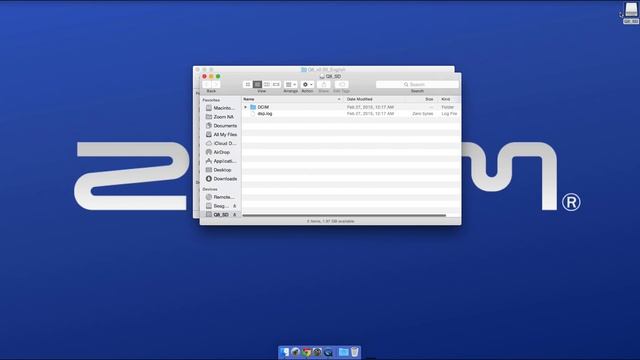
Task: Open the Arrange dropdown in the toolbar
Action: [291, 84]
